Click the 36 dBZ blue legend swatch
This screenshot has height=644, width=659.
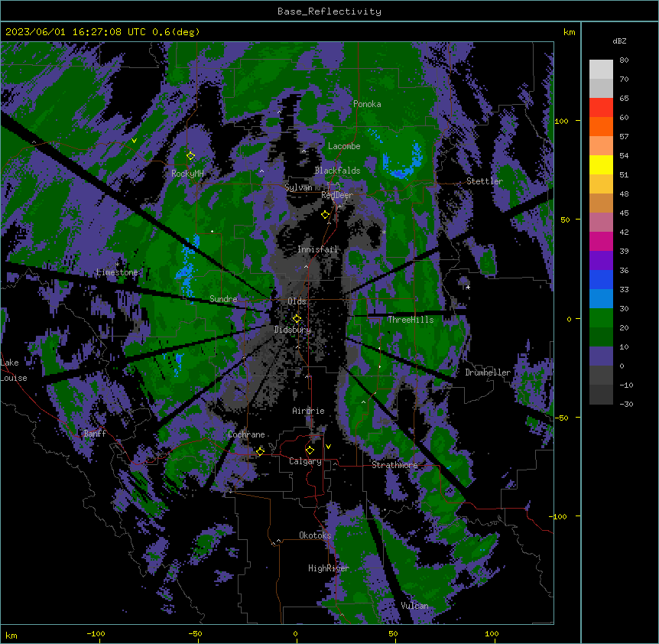pos(601,279)
